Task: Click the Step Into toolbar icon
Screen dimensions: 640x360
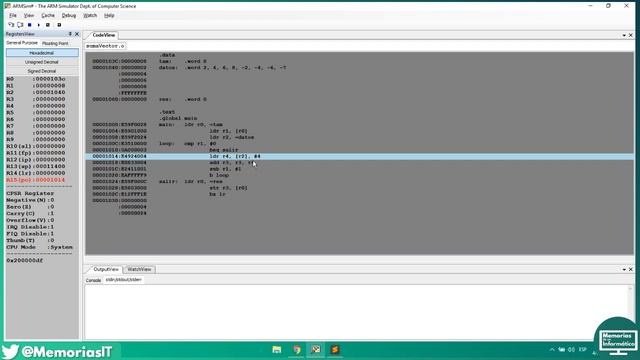Action: [11, 25]
